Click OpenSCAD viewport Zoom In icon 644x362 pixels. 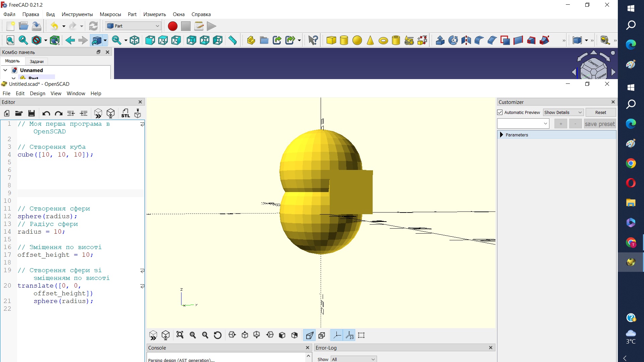tap(193, 335)
